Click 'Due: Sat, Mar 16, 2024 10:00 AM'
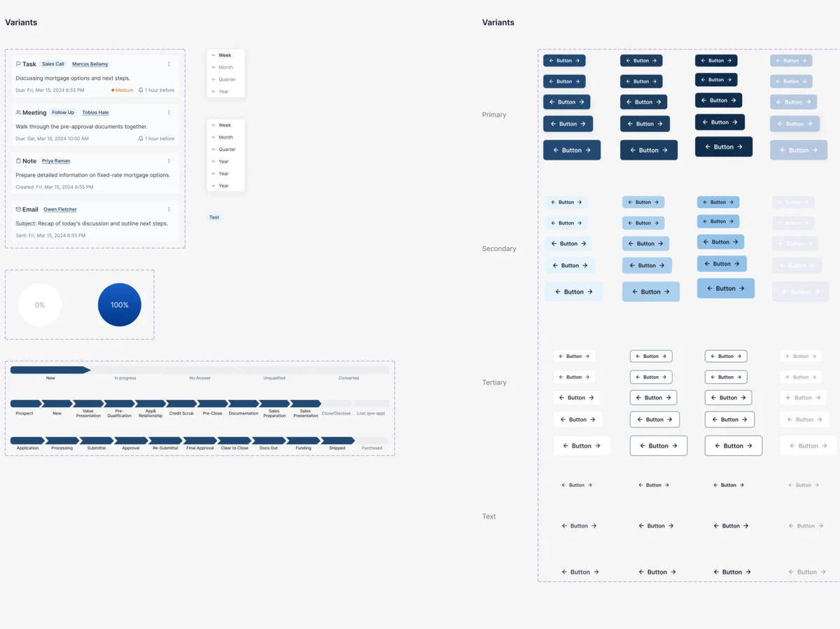840x629 pixels. point(52,139)
